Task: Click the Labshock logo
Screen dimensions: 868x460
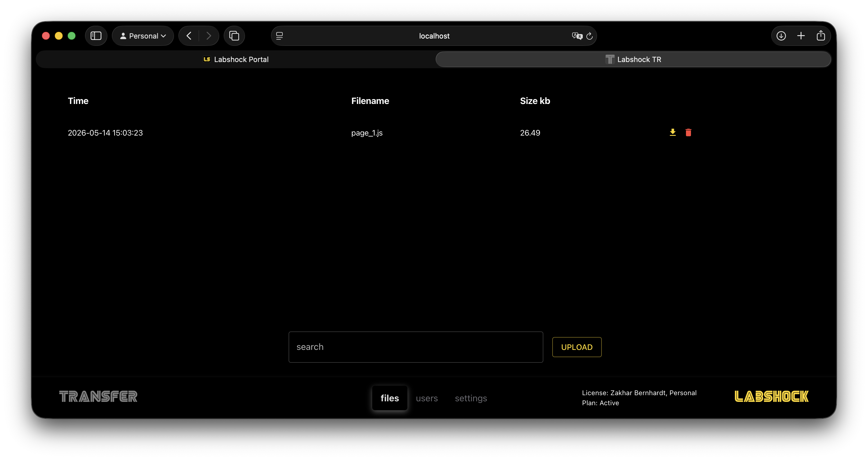Action: click(771, 396)
